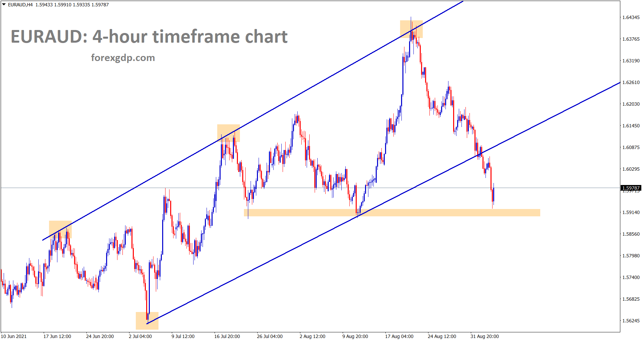Click the 1.59140 price scale label
Screen dimensions: 644x341
point(631,212)
